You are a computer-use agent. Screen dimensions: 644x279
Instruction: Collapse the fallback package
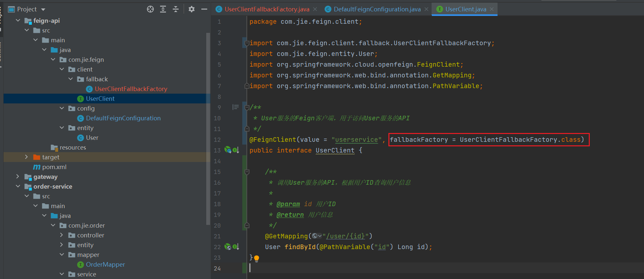[x=70, y=79]
